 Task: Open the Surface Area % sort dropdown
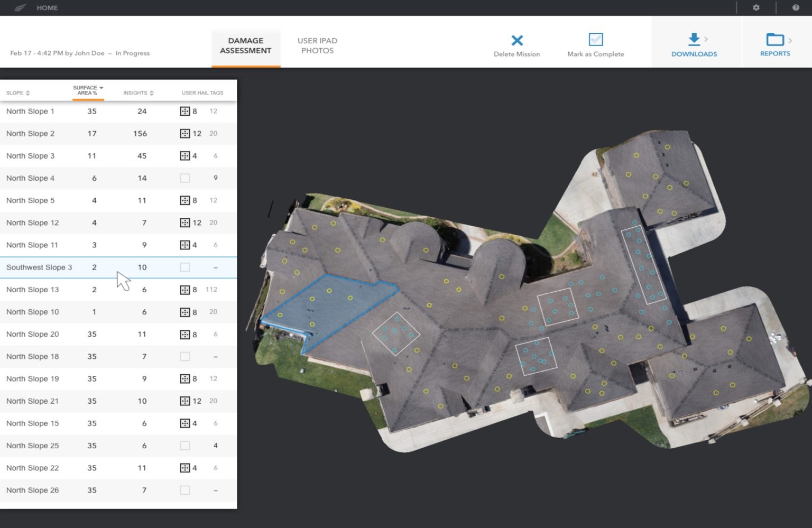101,87
